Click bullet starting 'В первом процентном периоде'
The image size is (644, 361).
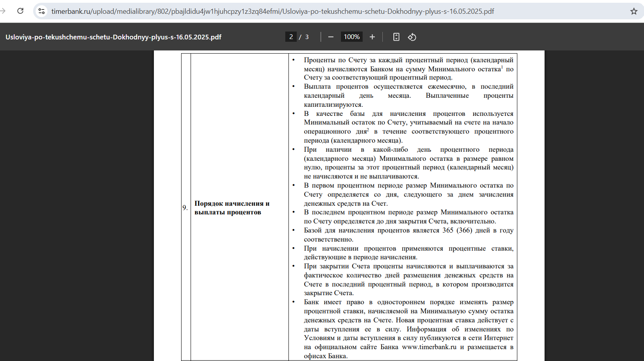[409, 194]
